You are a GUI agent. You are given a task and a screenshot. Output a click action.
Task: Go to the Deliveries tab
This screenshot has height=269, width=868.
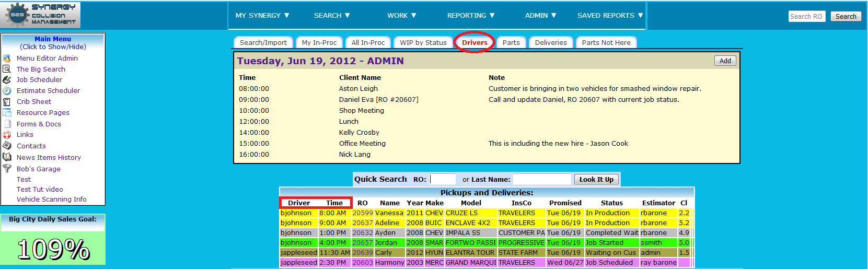click(x=551, y=42)
